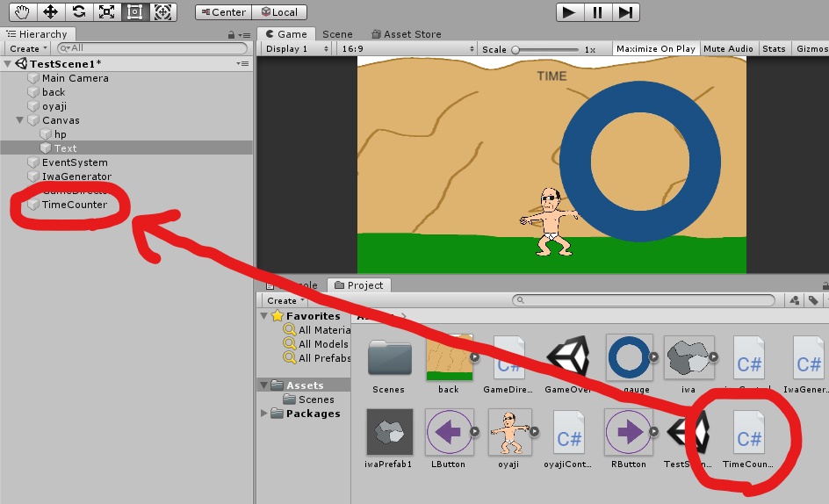This screenshot has height=504, width=829.
Task: Select TimeCounter object in Hierarchy
Action: (x=74, y=205)
